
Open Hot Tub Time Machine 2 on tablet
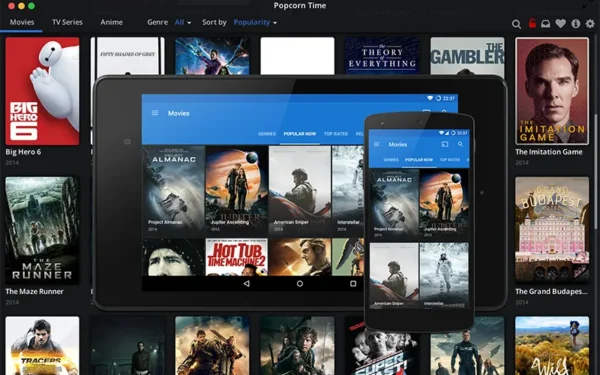point(236,257)
